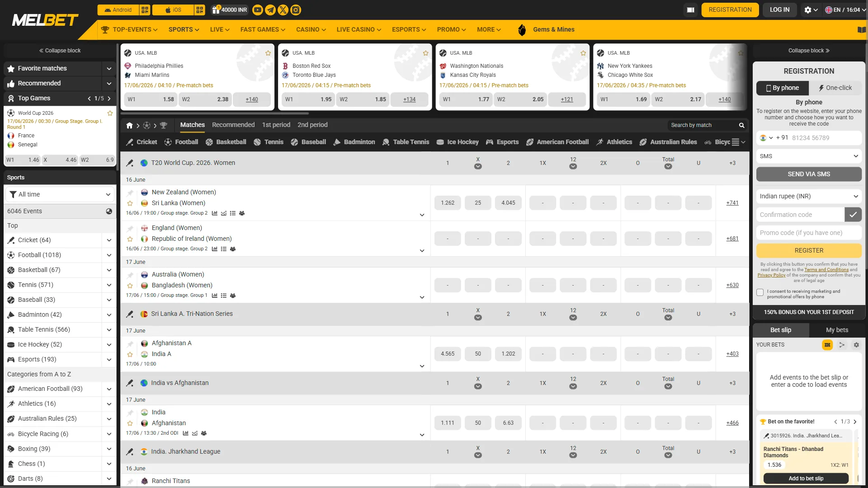Click the header icon left of Registration
Image resolution: width=868 pixels, height=488 pixels.
(x=691, y=10)
